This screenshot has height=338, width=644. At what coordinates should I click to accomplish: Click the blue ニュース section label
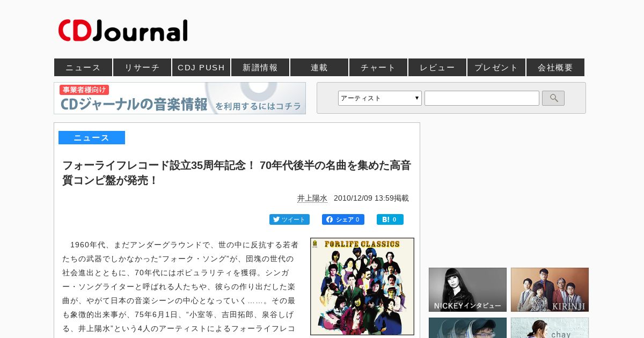(92, 138)
